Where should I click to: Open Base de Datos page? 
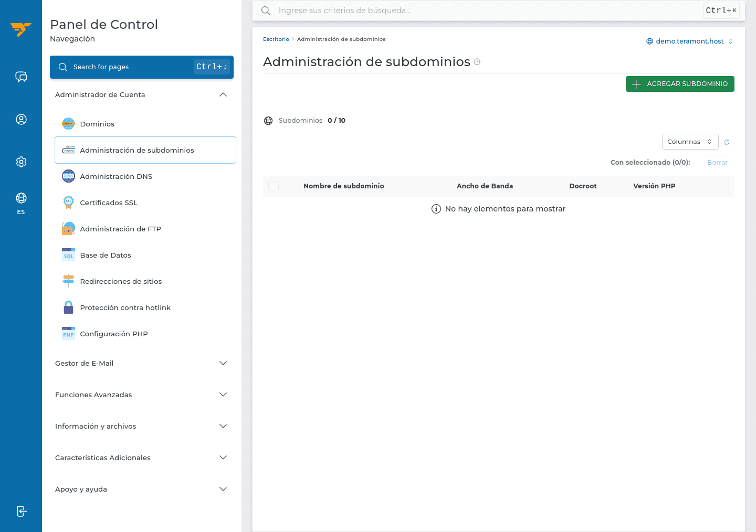coord(145,255)
